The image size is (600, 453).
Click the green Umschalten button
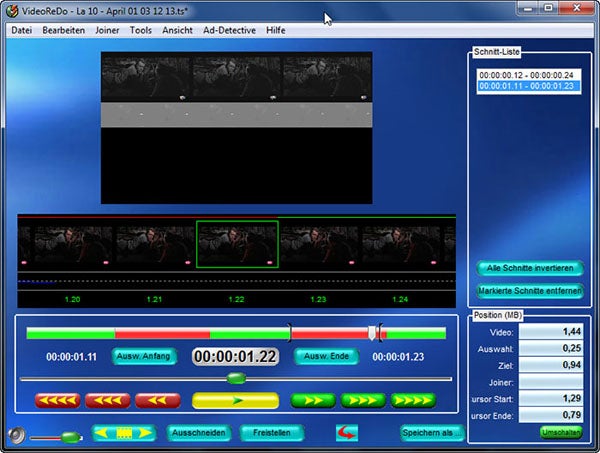561,433
